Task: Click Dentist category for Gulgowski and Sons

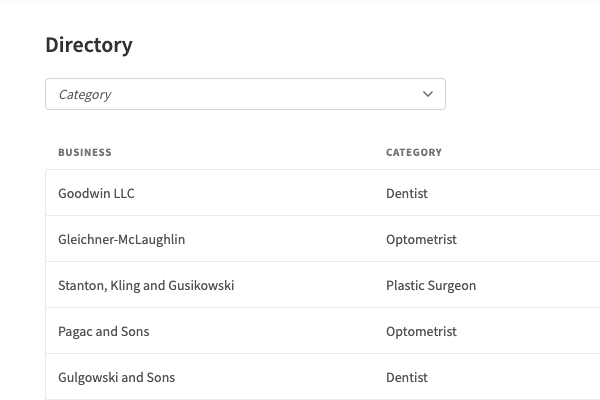Action: [x=407, y=377]
